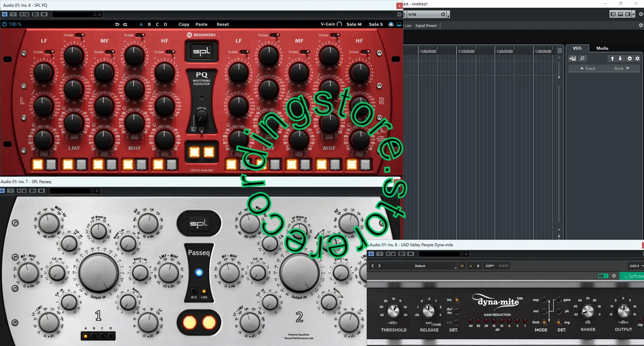Click Passeq Read automation R button

19,191
